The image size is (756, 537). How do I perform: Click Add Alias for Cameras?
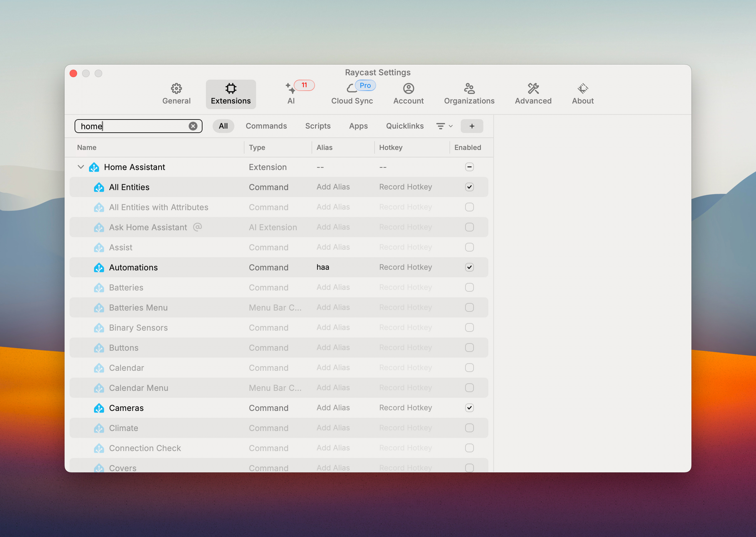pyautogui.click(x=333, y=408)
